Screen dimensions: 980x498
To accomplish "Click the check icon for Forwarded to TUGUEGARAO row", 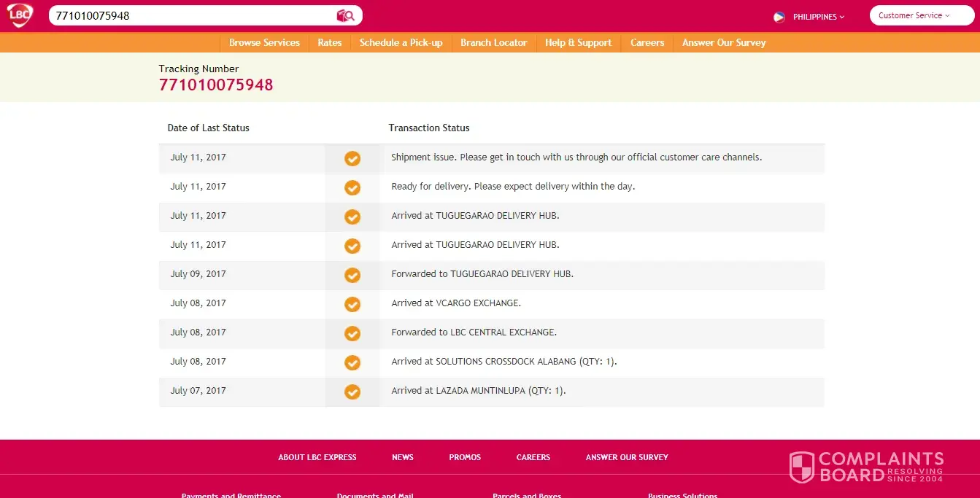I will [352, 275].
